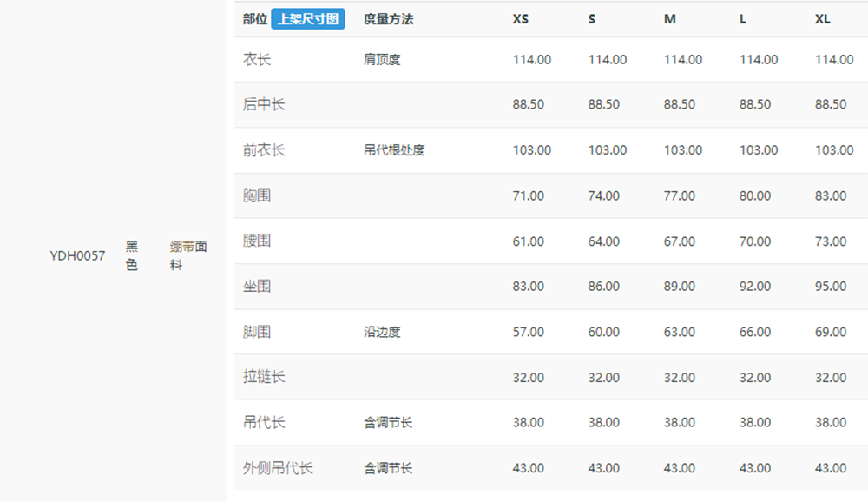The height and width of the screenshot is (502, 868).
Task: Click the 坐围 M value 89.00
Action: 680,287
